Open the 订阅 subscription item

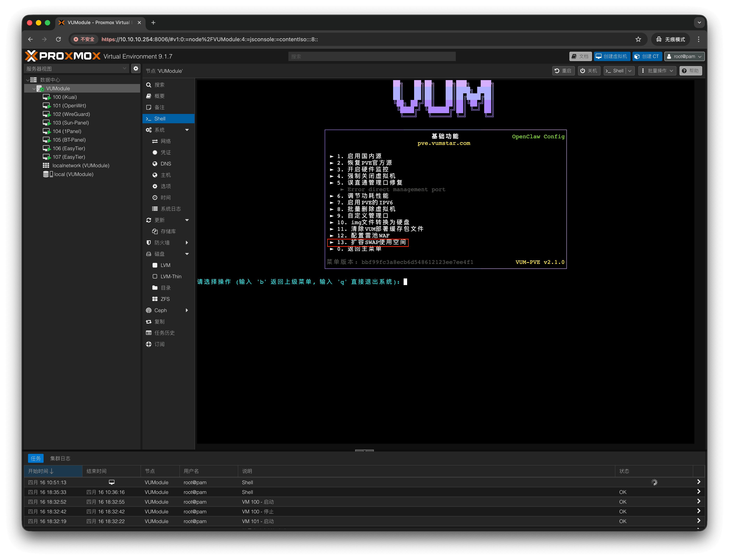(169, 344)
